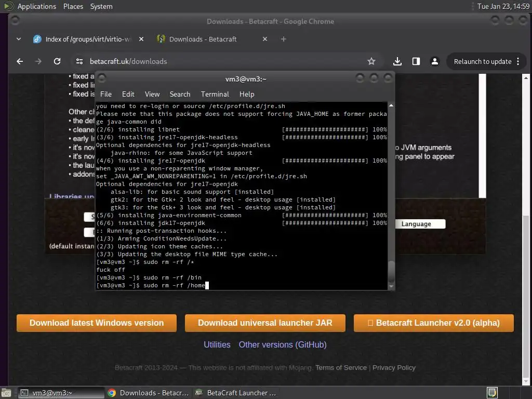Open the Places menu
This screenshot has width=532, height=399.
tap(73, 6)
